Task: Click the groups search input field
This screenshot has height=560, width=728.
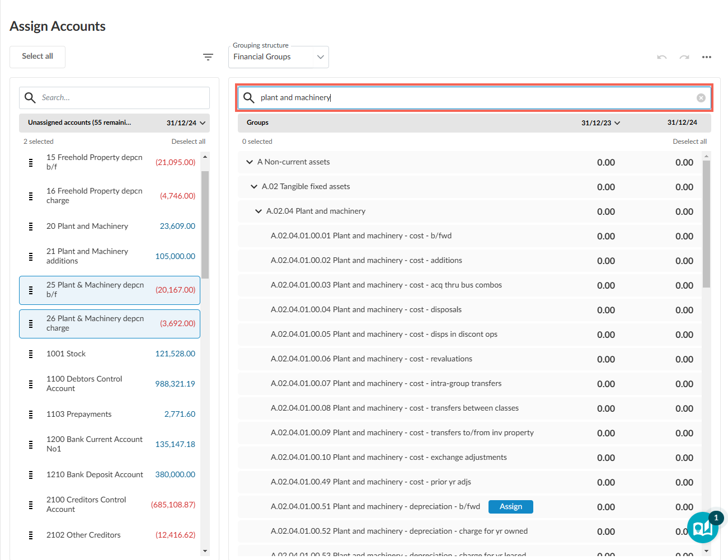Action: [x=475, y=98]
